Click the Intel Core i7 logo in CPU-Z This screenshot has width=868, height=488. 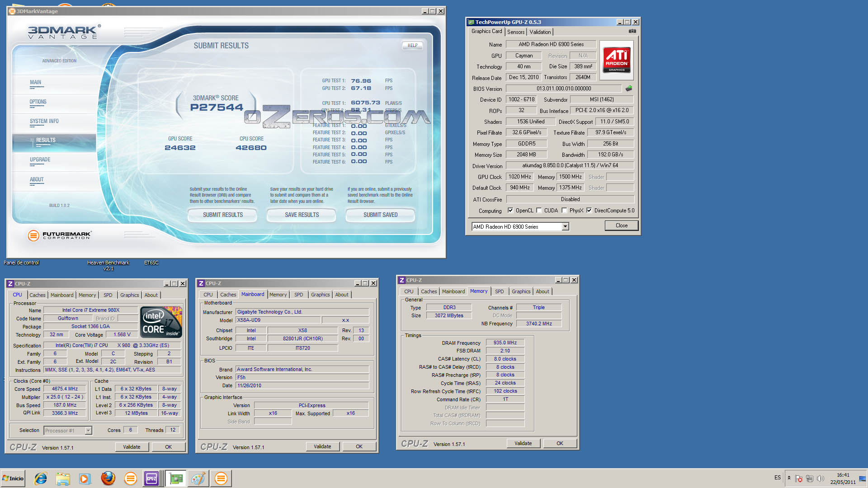[161, 322]
